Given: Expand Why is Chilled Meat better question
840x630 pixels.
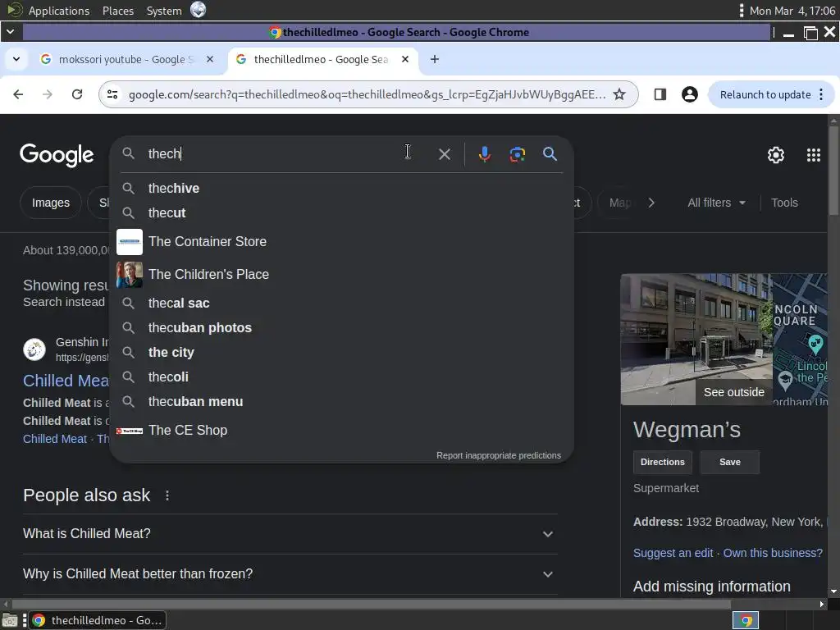Looking at the screenshot, I should (x=290, y=574).
